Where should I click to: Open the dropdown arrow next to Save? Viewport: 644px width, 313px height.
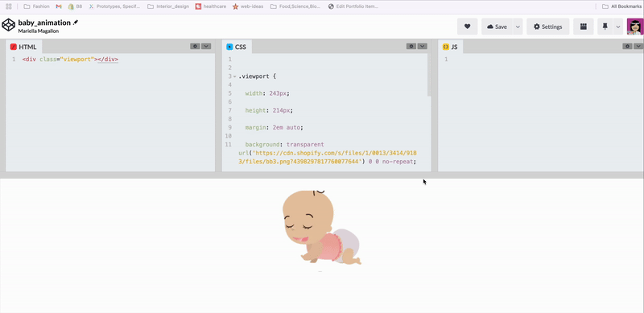coord(518,27)
